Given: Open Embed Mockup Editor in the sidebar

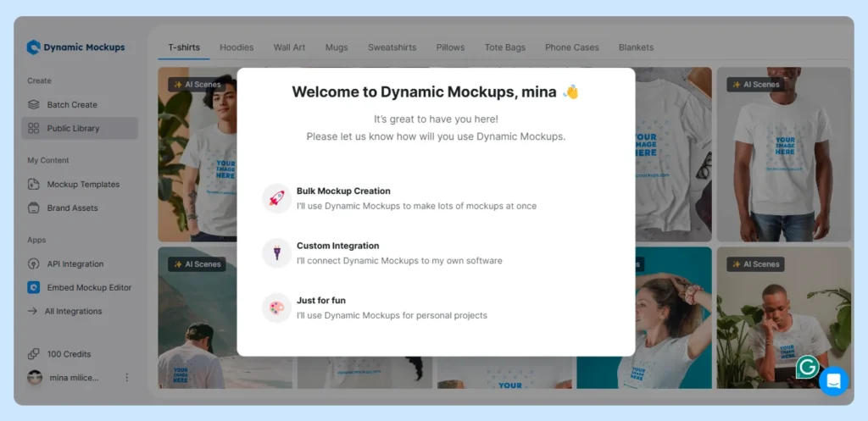Looking at the screenshot, I should point(80,288).
